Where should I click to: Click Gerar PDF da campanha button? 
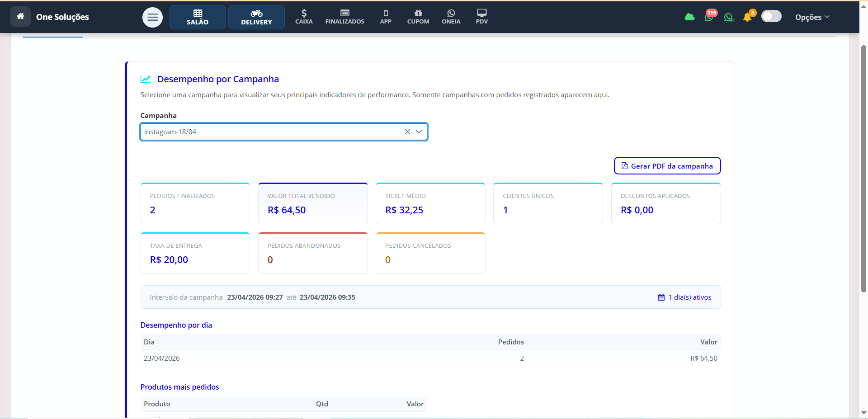tap(667, 166)
